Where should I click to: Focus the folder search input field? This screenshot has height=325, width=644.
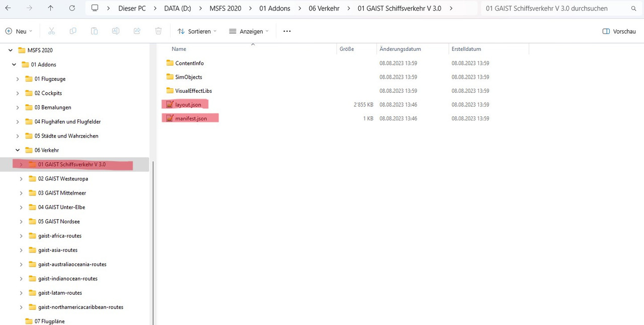556,9
